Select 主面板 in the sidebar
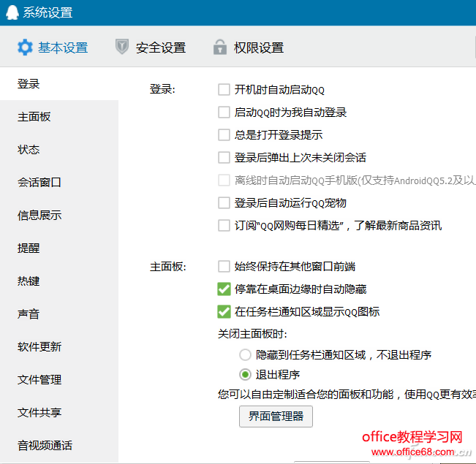 (x=59, y=117)
